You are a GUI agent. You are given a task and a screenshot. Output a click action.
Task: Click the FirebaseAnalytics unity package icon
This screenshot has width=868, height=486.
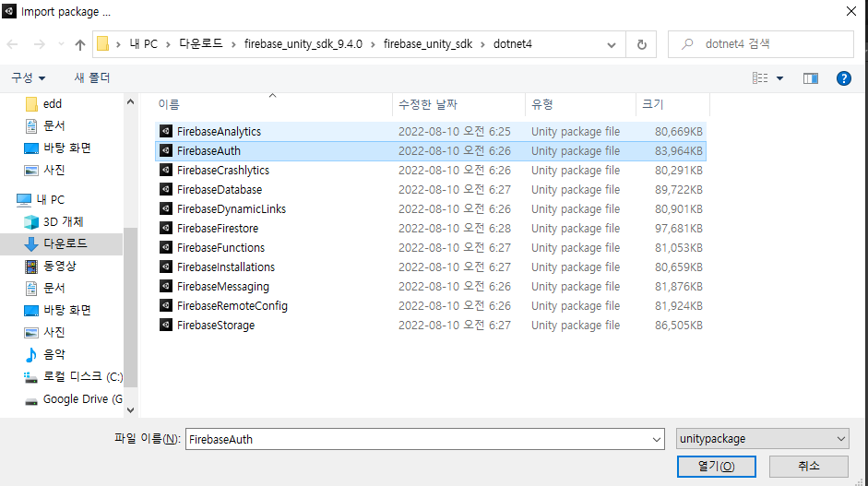tap(165, 131)
